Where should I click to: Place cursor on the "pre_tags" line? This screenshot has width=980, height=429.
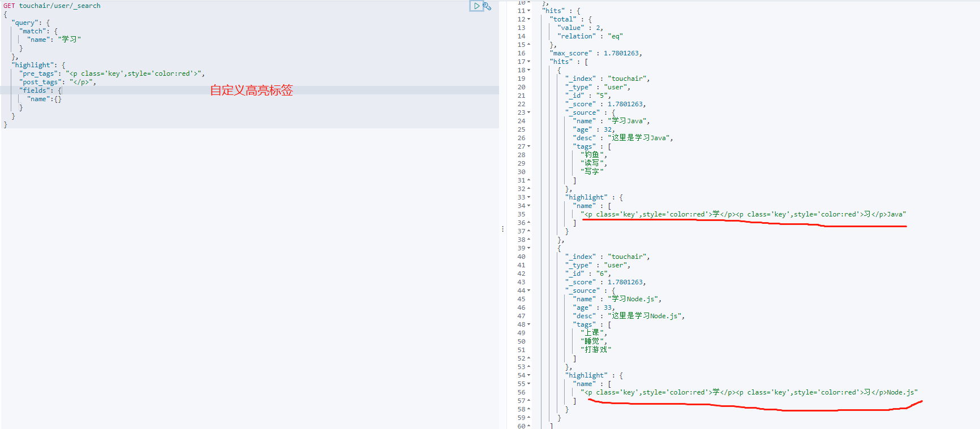[112, 73]
